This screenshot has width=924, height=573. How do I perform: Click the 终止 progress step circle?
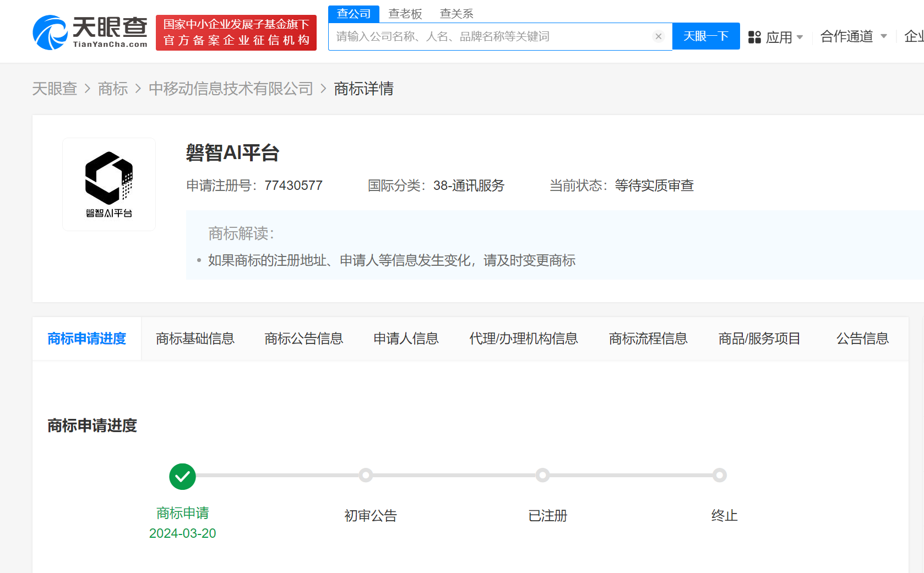719,475
